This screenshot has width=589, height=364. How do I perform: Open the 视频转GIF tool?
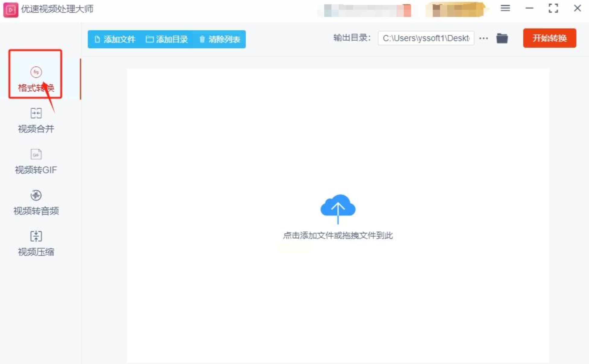pos(36,155)
